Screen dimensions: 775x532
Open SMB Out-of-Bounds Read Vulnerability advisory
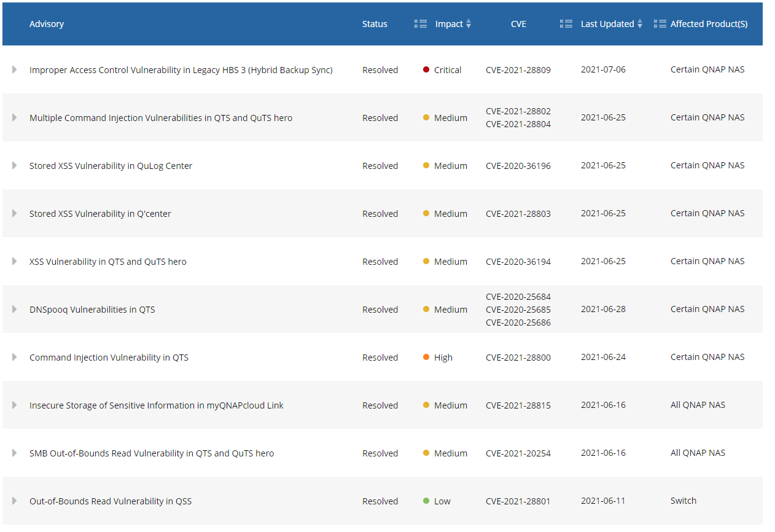tap(152, 453)
